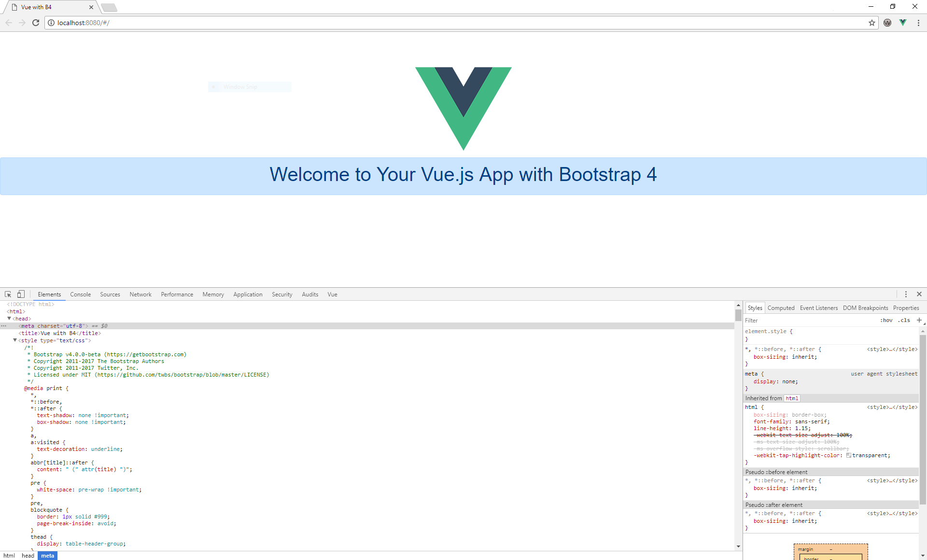
Task: Toggle device toolbar icon in DevTools
Action: coord(21,294)
